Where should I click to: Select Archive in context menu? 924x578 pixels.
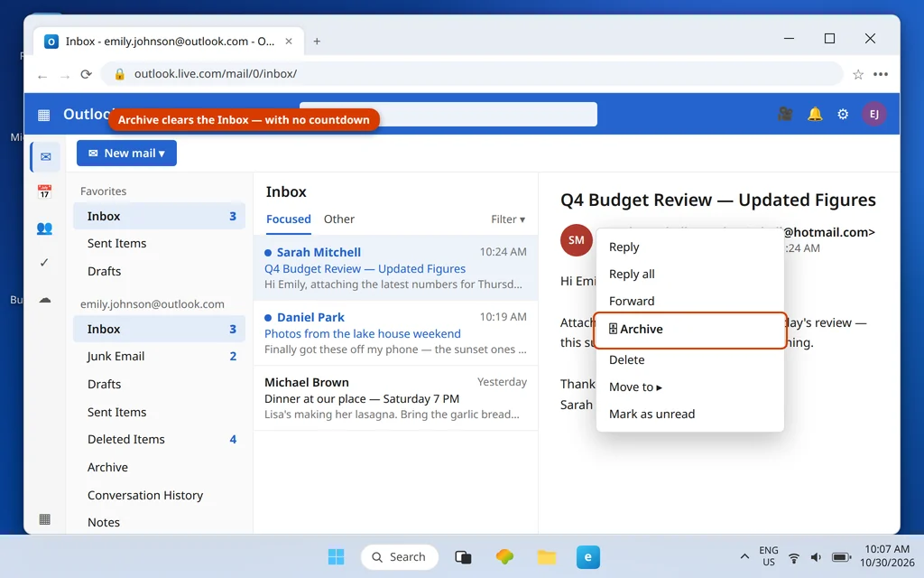pyautogui.click(x=690, y=330)
